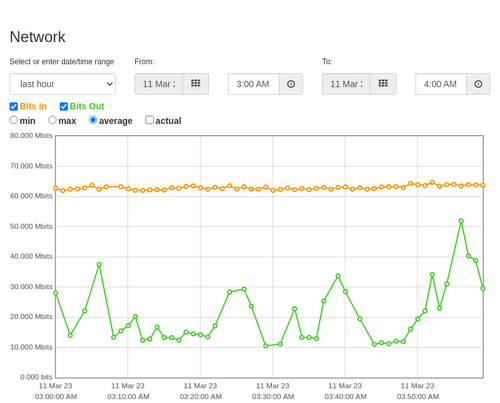Click the '70.000 Mbits' axis label
This screenshot has width=500, height=403.
tap(31, 166)
